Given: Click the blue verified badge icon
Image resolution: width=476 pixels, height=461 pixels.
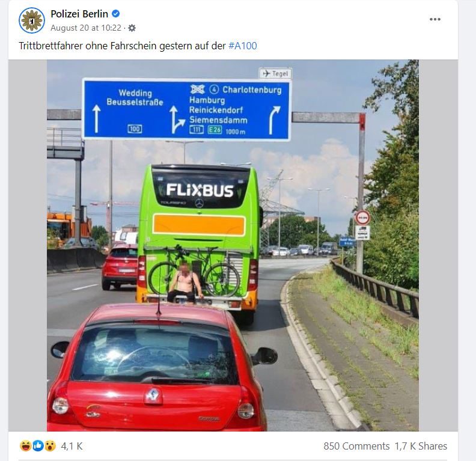Looking at the screenshot, I should [x=115, y=14].
